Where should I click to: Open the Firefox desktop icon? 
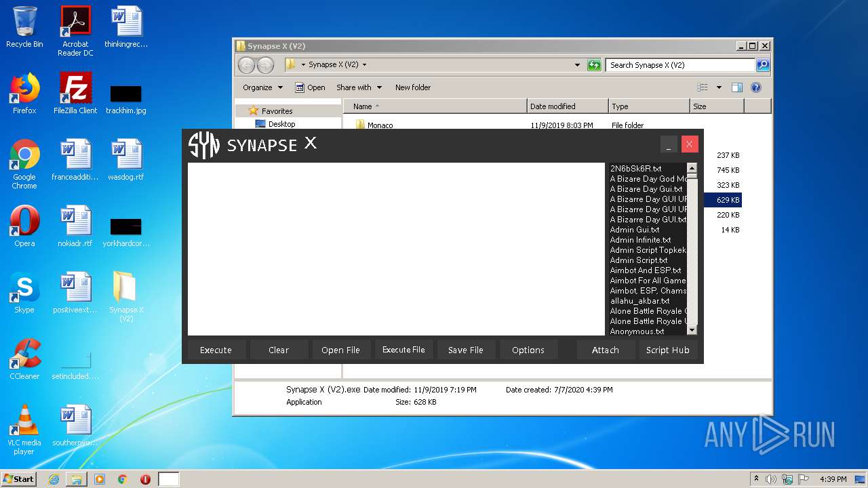point(24,94)
